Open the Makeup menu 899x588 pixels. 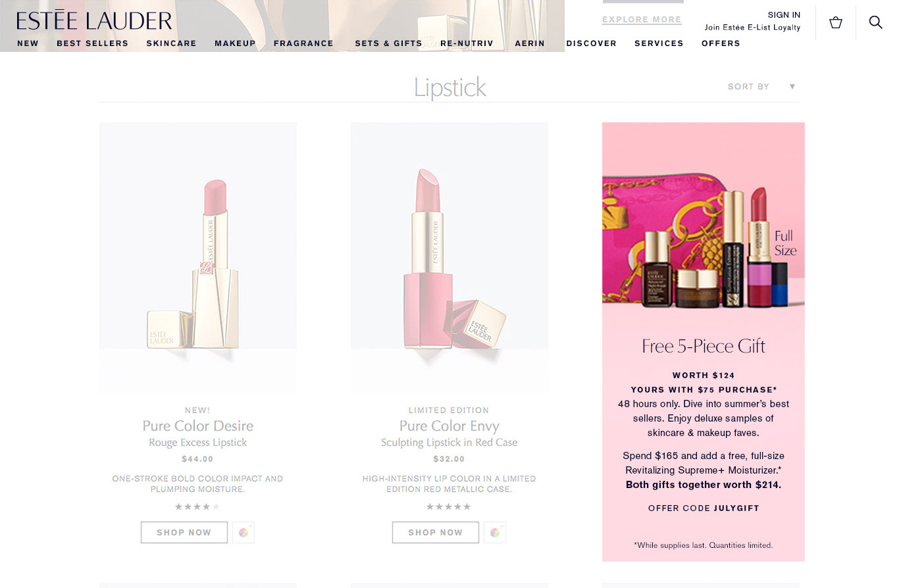coord(235,43)
